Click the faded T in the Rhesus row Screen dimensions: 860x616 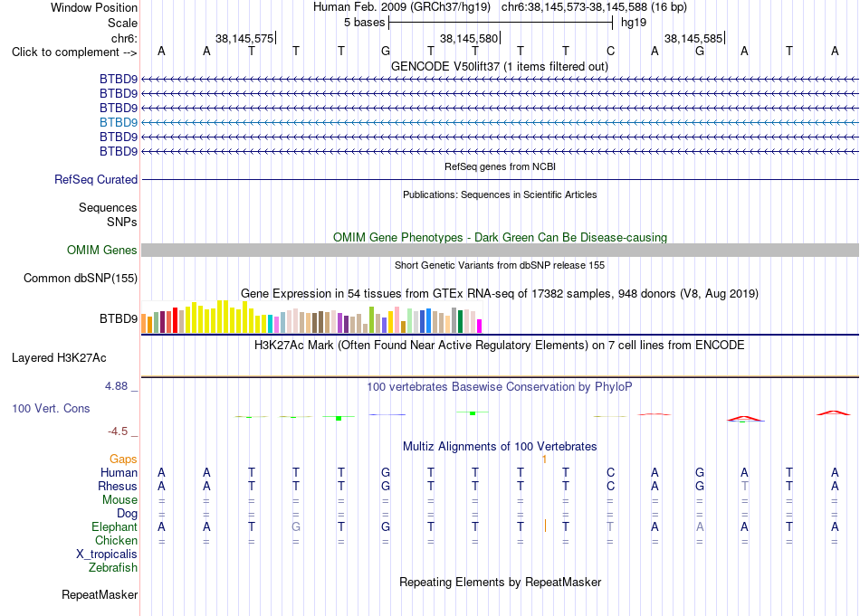point(744,486)
